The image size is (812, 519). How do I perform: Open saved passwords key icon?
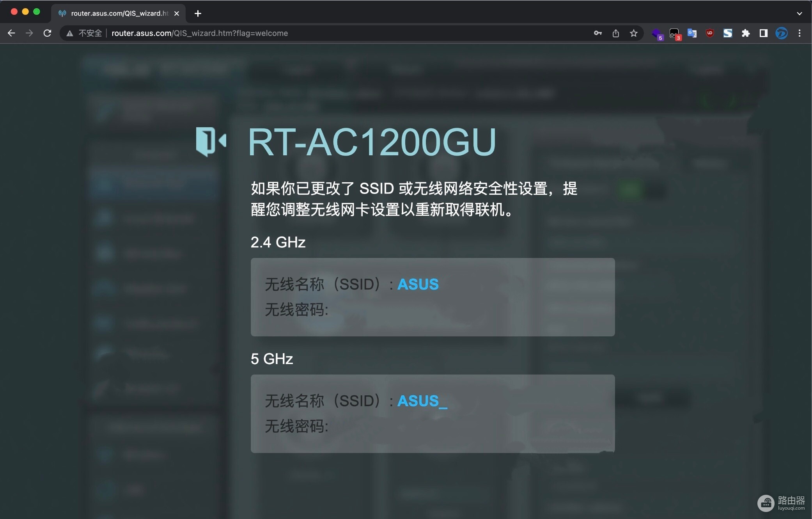point(598,33)
